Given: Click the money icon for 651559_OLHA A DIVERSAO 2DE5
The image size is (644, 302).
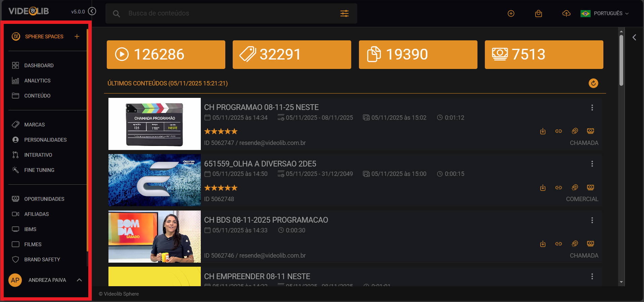Looking at the screenshot, I should pyautogui.click(x=591, y=187).
